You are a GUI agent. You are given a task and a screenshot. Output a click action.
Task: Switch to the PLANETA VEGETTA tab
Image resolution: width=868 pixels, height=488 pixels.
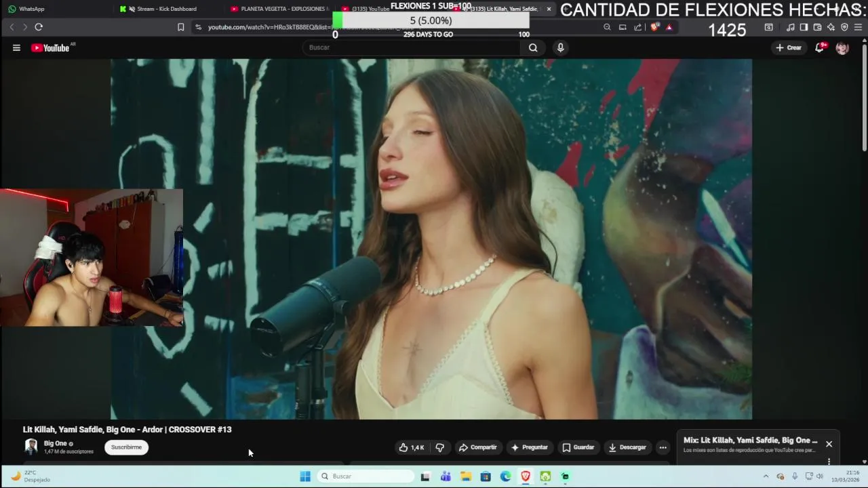click(278, 9)
